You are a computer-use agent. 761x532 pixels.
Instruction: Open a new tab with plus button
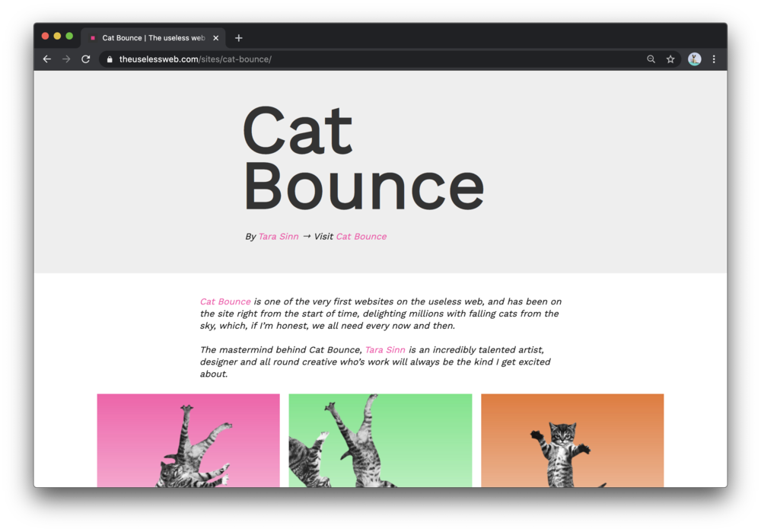(x=239, y=38)
